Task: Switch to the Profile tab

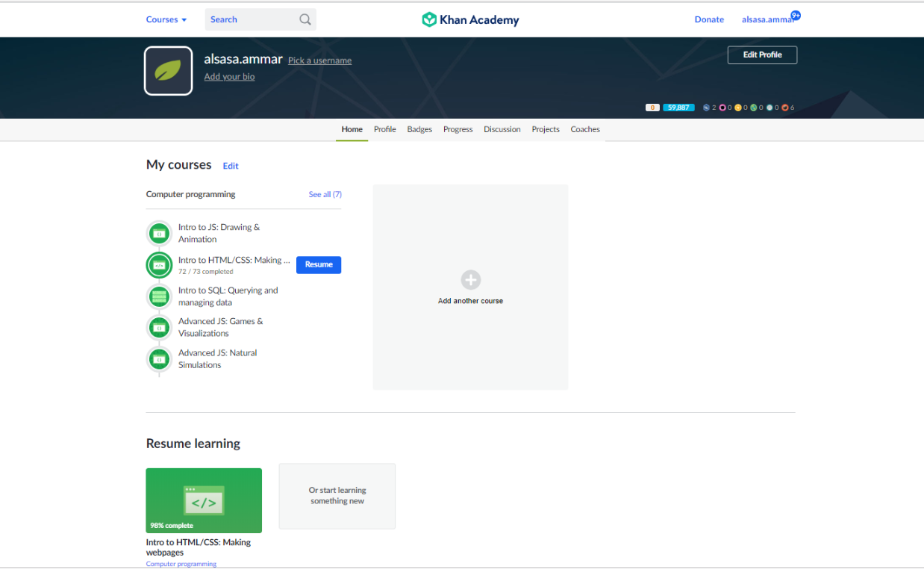Action: pyautogui.click(x=385, y=129)
